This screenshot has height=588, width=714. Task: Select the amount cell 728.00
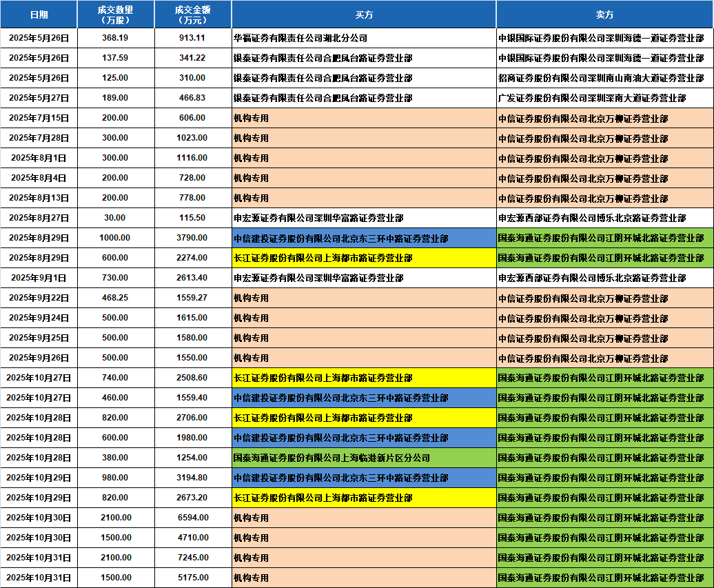click(x=193, y=178)
